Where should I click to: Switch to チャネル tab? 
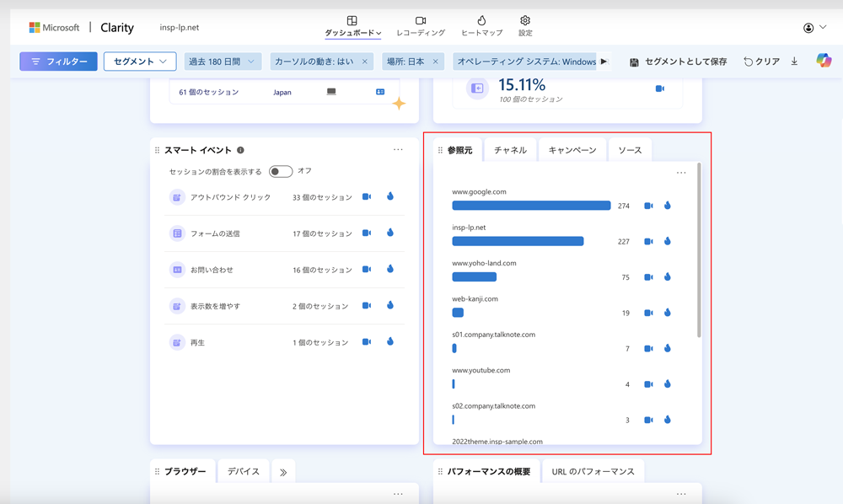pos(510,150)
